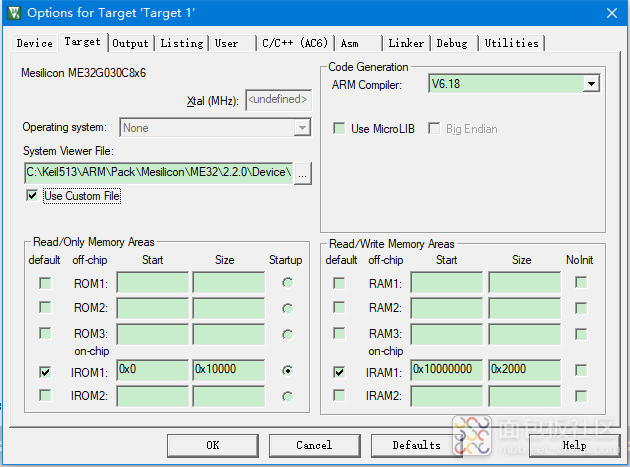Viewport: 630px width, 467px height.
Task: Select the IROM2 Startup radio button
Action: (x=287, y=397)
